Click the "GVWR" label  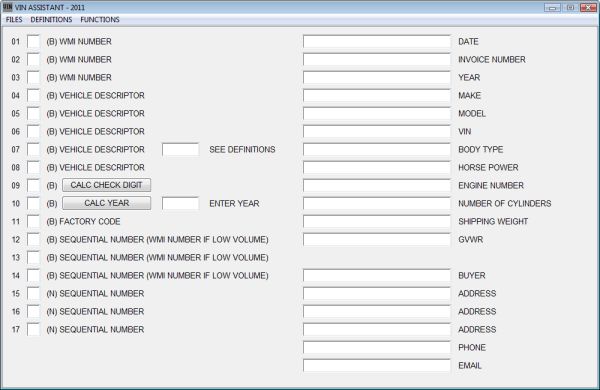click(471, 240)
